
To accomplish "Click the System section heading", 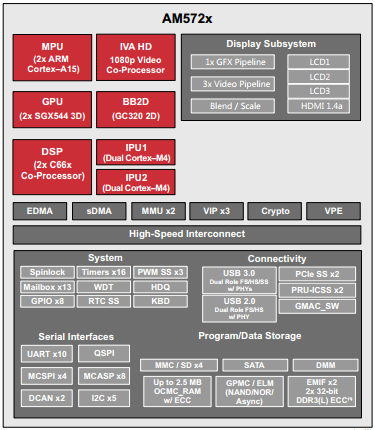I will 105,258.
